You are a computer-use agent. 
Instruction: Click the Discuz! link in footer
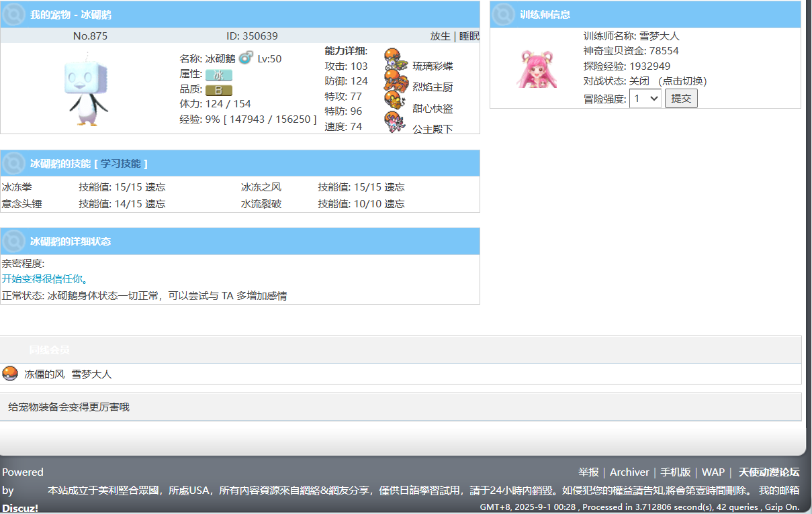tap(20, 508)
